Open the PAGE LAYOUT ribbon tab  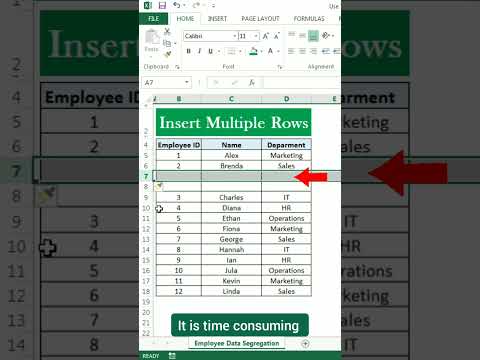260,19
